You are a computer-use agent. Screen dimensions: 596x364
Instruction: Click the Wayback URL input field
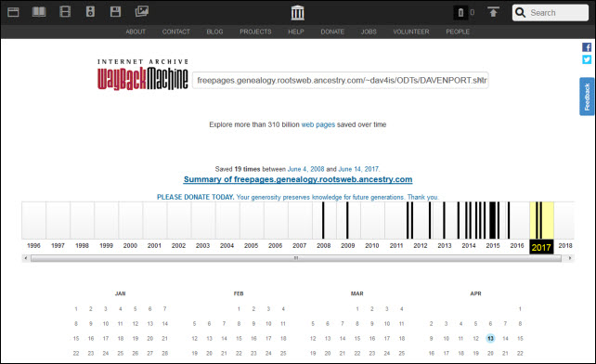341,80
